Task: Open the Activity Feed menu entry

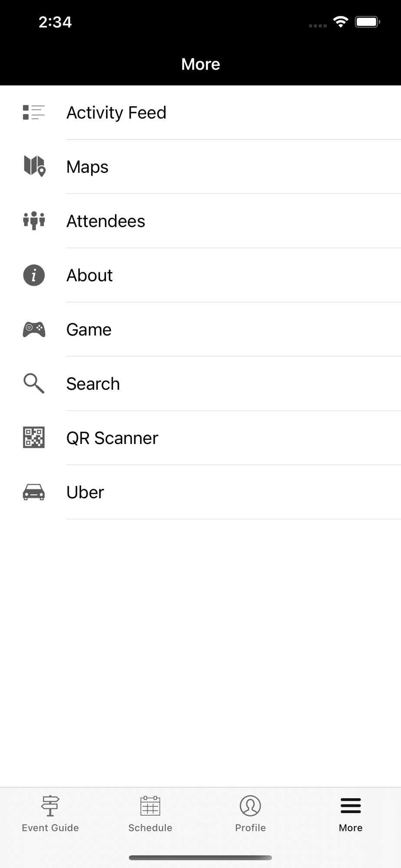Action: 200,112
